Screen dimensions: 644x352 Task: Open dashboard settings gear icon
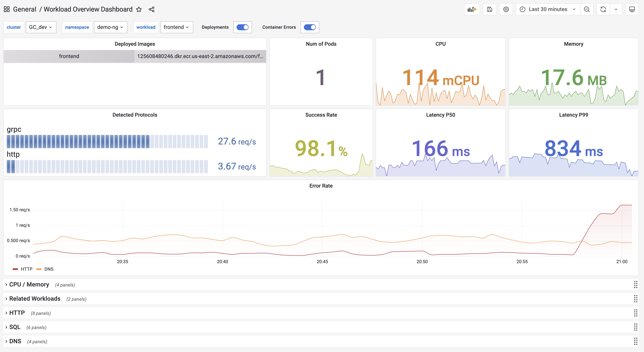pyautogui.click(x=506, y=10)
